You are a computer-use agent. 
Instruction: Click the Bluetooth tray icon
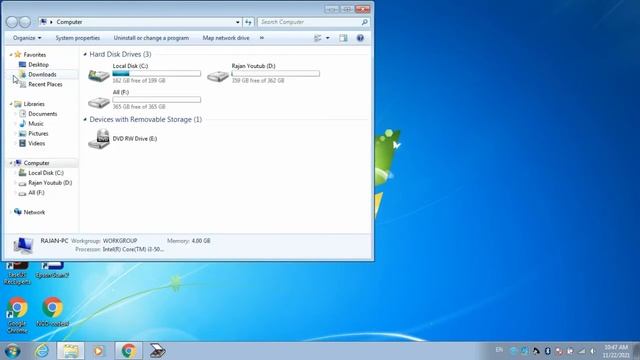(547, 351)
